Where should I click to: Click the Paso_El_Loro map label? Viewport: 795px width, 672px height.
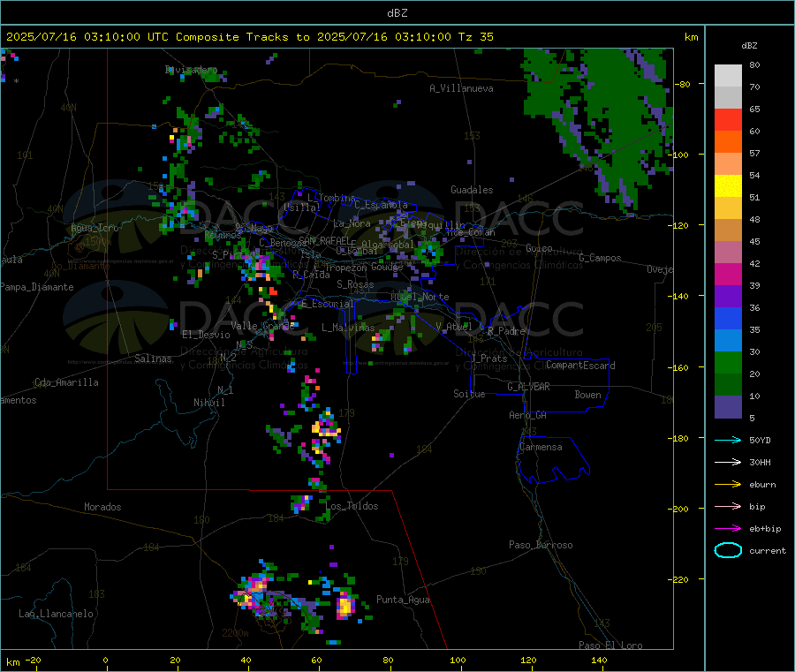pyautogui.click(x=610, y=646)
